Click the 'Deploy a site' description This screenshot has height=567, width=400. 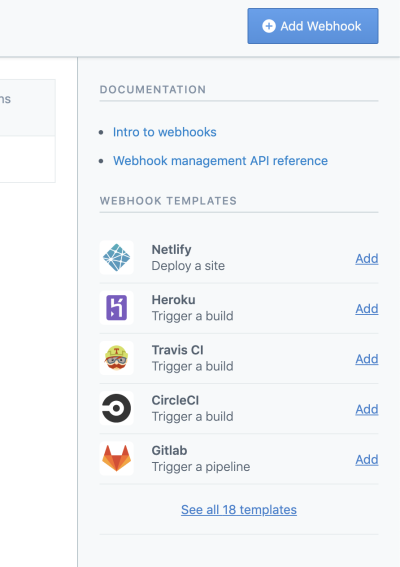pyautogui.click(x=188, y=266)
